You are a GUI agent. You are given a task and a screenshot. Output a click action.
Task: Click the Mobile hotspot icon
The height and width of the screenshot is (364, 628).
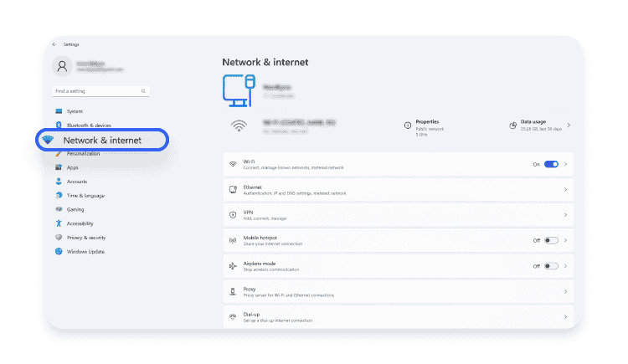click(x=233, y=241)
